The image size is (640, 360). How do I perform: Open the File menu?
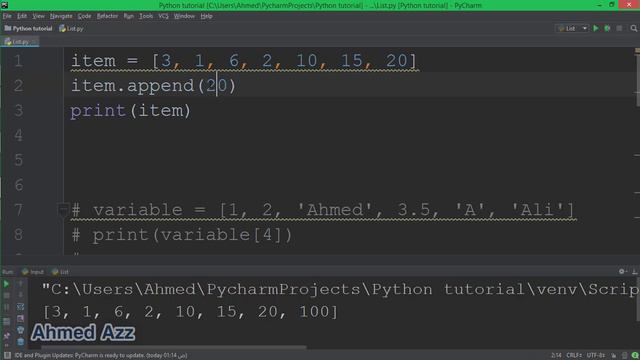point(7,16)
